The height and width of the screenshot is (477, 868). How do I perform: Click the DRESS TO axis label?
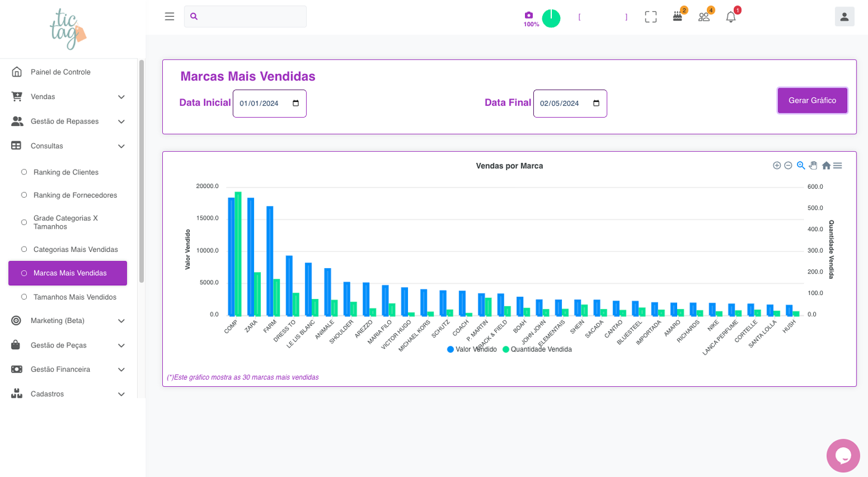pyautogui.click(x=285, y=330)
